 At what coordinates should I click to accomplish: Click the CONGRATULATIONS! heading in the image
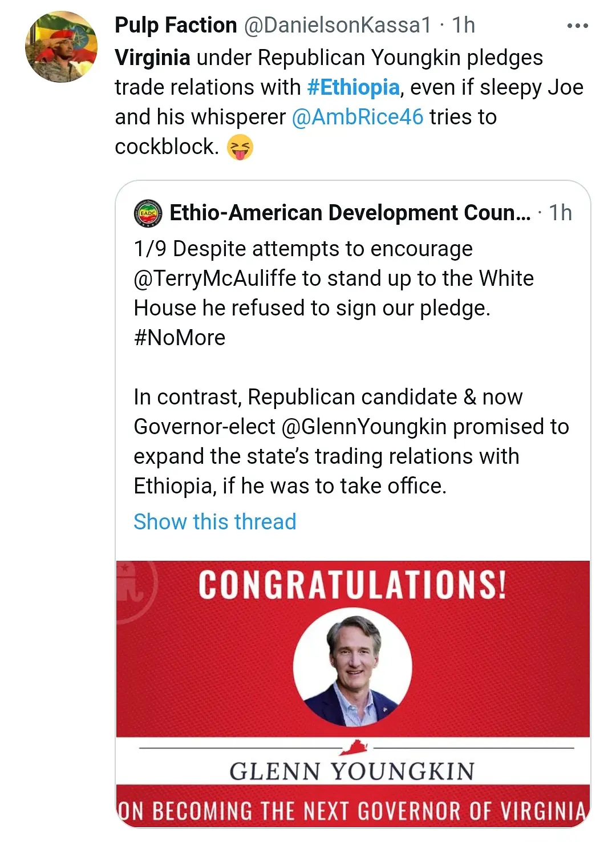tap(352, 585)
